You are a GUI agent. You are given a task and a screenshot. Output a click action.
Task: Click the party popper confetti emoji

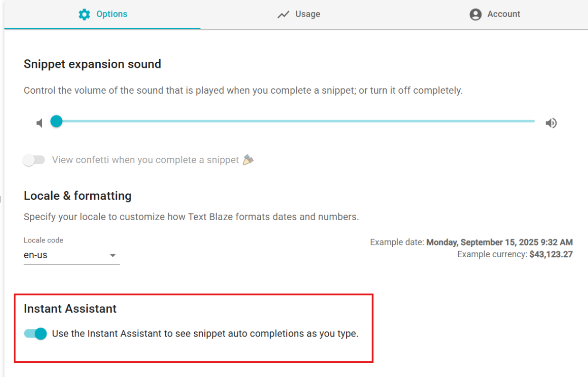[x=248, y=160]
